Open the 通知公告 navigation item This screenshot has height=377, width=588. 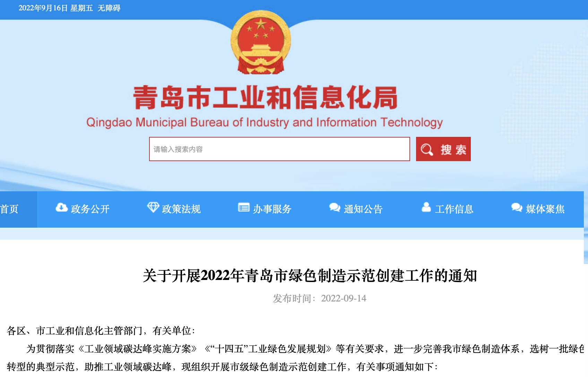point(363,209)
